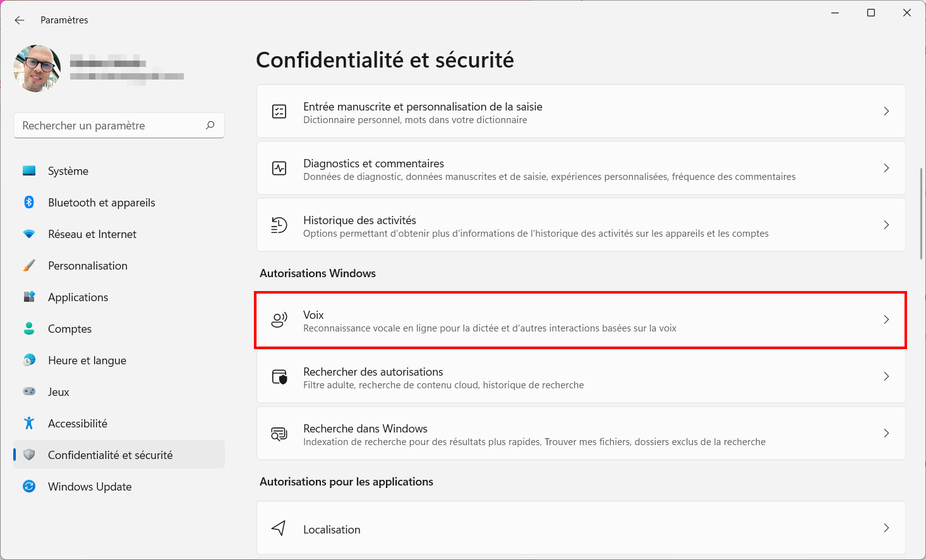Click the Diagnostics et commentaires icon
Image resolution: width=926 pixels, height=560 pixels.
click(x=279, y=168)
